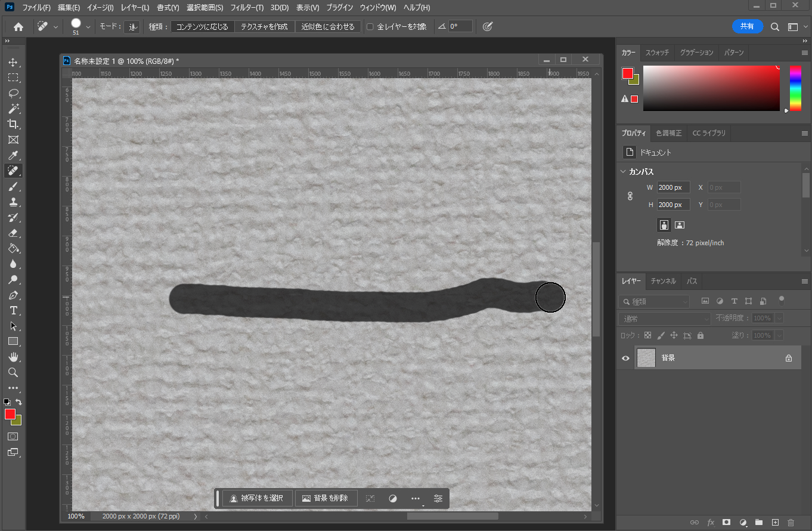The height and width of the screenshot is (531, 812).
Task: Open the brush preset picker dropdown
Action: tap(88, 27)
